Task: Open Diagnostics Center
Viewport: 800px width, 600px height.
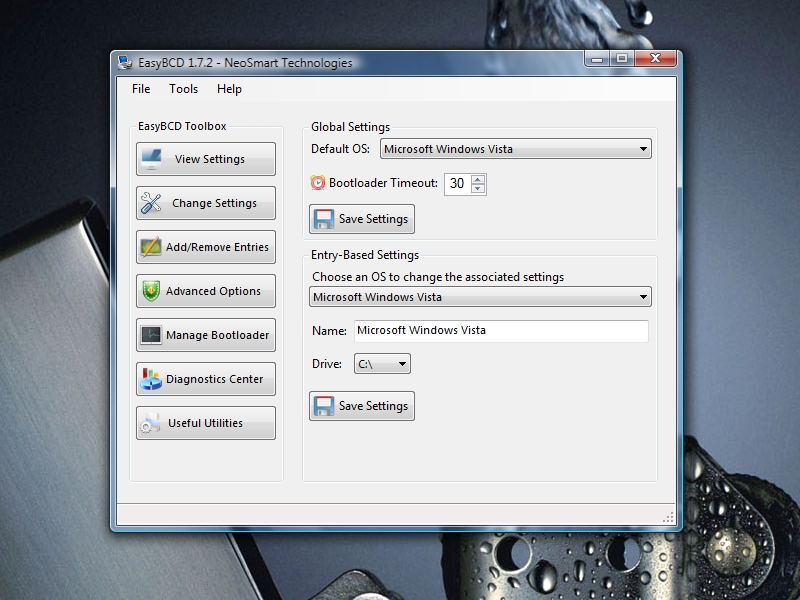Action: [206, 379]
